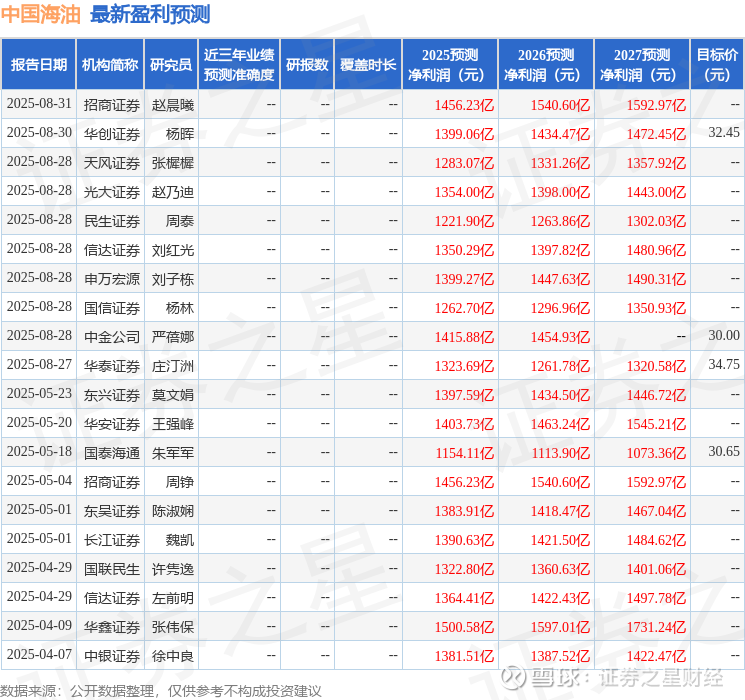
Task: Select 东吴证券 institution cell
Action: tap(112, 511)
